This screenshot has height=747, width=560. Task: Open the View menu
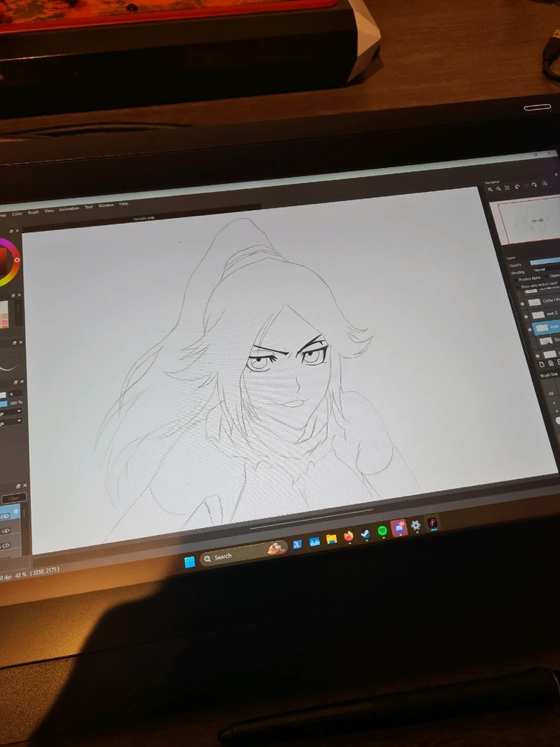[49, 211]
